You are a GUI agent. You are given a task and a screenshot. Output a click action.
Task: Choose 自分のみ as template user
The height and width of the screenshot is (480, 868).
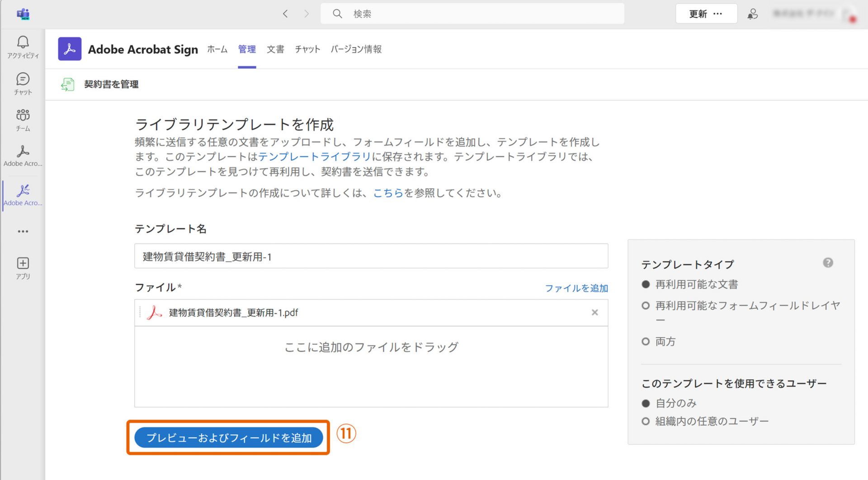646,403
